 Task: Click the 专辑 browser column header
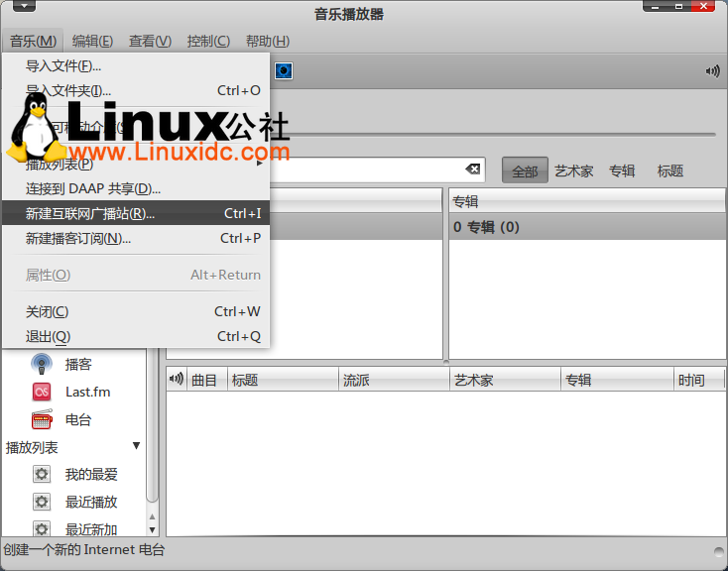pyautogui.click(x=587, y=201)
